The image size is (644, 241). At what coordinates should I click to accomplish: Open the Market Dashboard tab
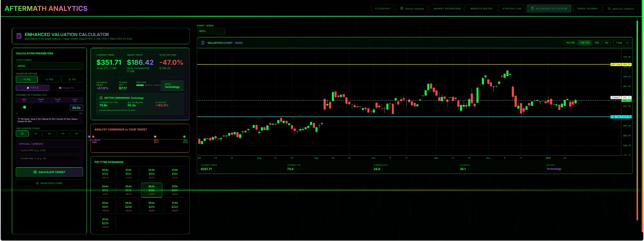[447, 8]
